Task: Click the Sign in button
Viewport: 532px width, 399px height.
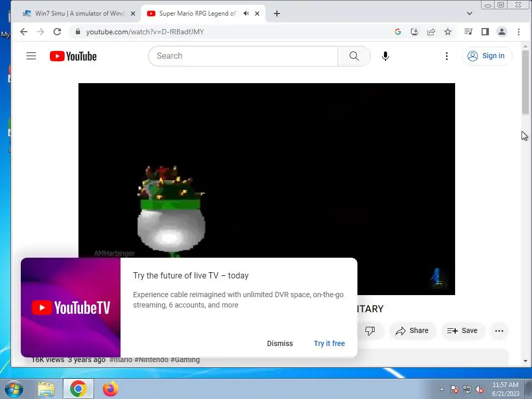Action: 486,56
